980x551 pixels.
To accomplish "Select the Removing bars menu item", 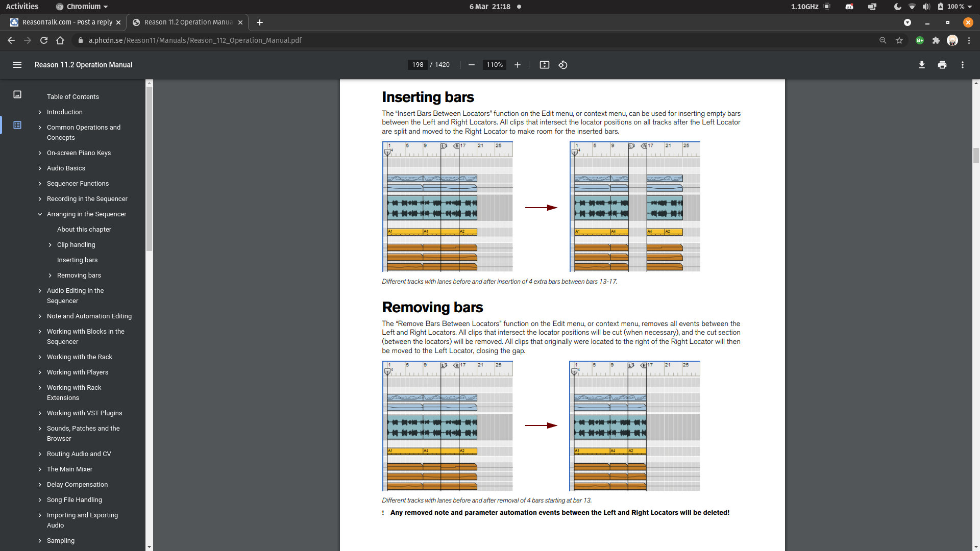I will 79,274.
